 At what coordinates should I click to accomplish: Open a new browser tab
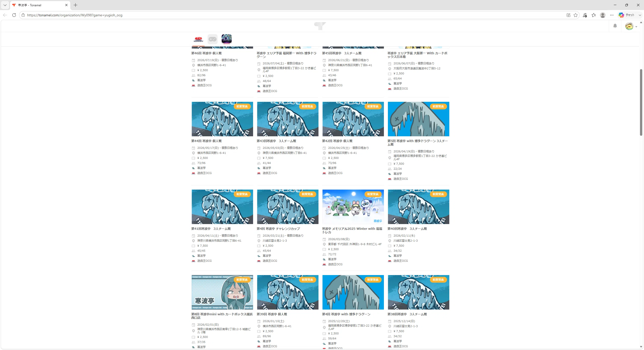tap(75, 5)
